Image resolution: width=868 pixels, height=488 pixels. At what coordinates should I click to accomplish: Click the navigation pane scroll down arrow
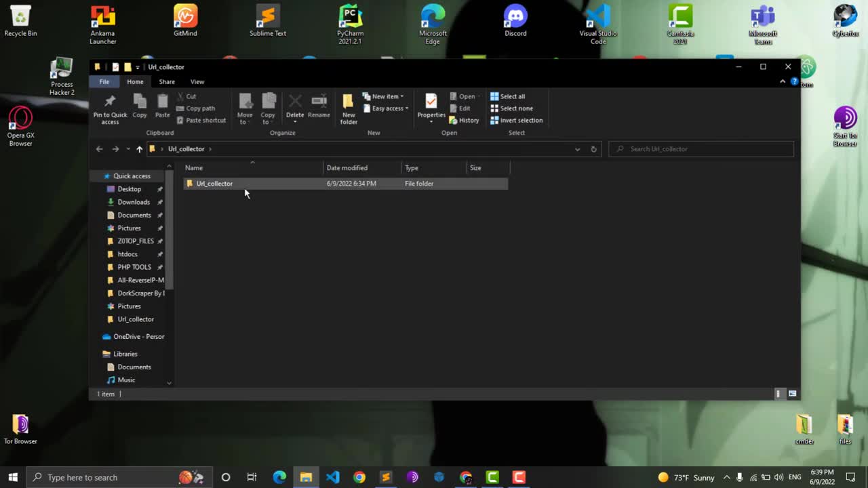tap(170, 383)
